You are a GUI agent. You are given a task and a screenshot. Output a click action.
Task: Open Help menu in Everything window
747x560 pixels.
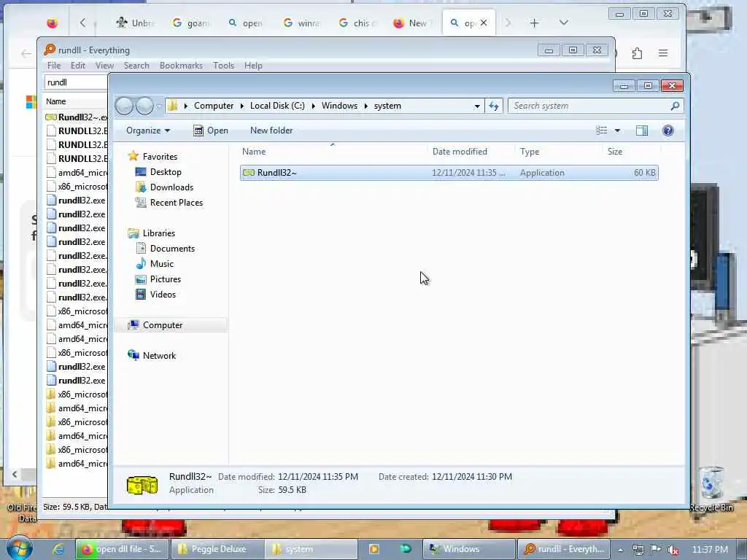[x=253, y=66]
